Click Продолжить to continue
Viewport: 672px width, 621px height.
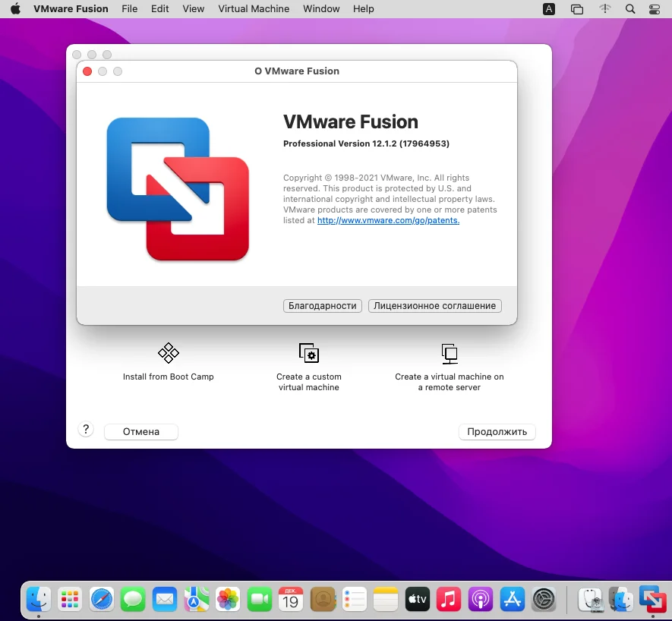pyautogui.click(x=497, y=431)
